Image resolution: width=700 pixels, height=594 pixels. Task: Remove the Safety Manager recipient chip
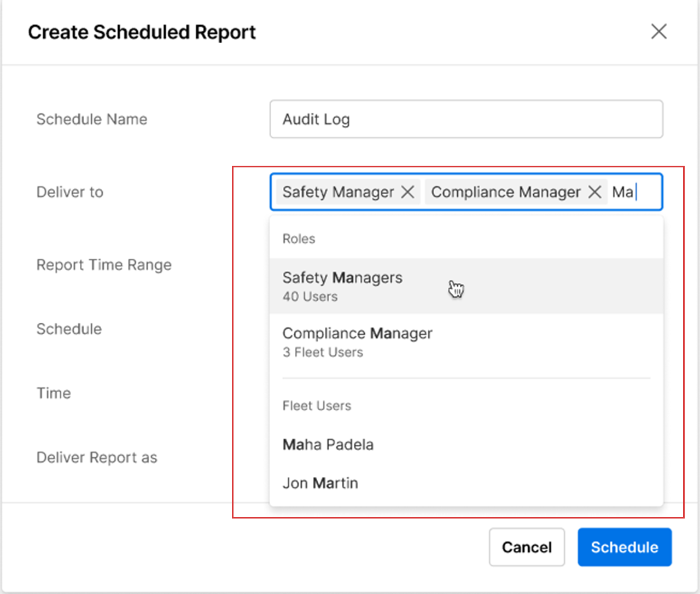tap(407, 192)
